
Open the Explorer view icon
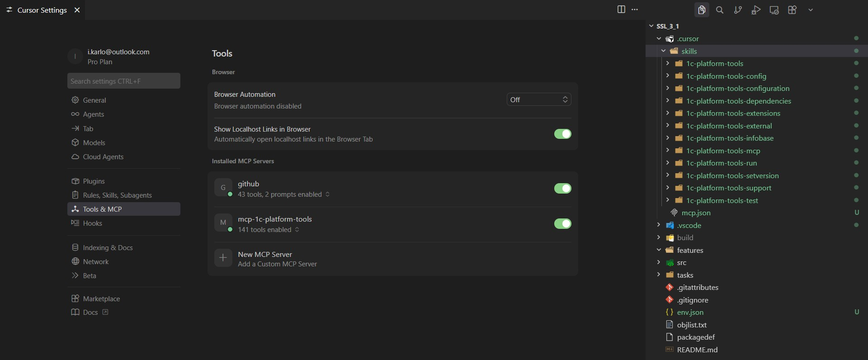(702, 10)
